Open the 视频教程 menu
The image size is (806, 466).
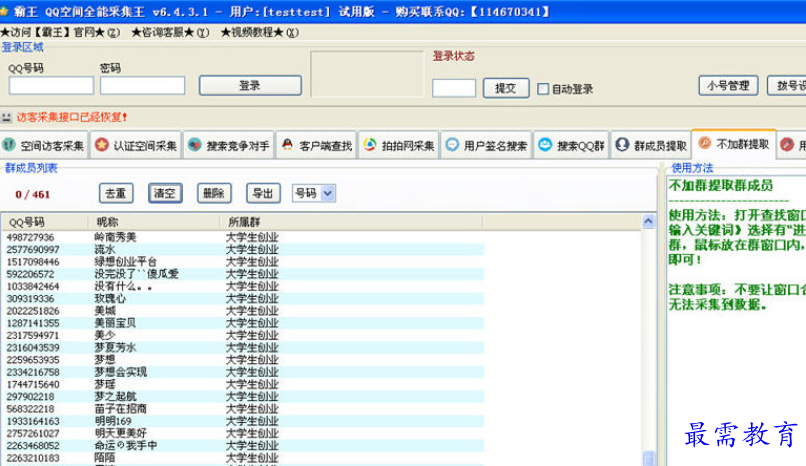(x=260, y=32)
